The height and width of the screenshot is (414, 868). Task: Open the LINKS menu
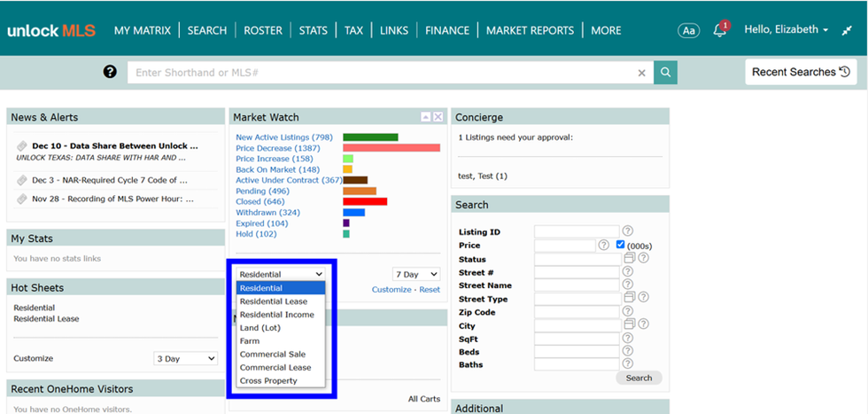point(394,30)
